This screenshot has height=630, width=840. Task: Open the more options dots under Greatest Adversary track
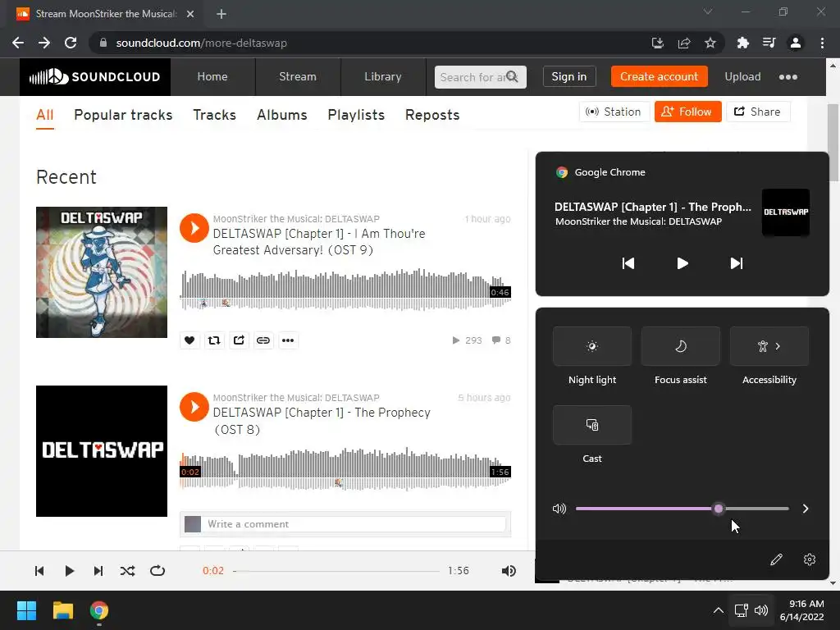coord(288,340)
